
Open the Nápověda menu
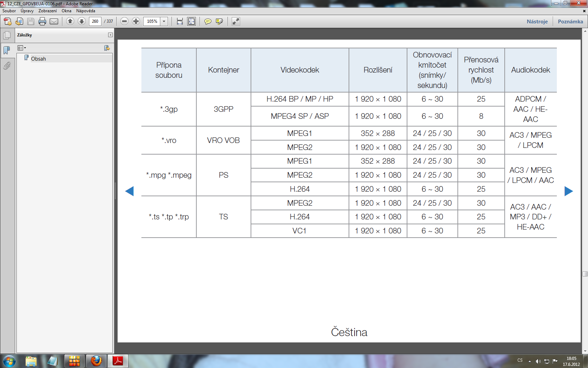[x=86, y=11]
